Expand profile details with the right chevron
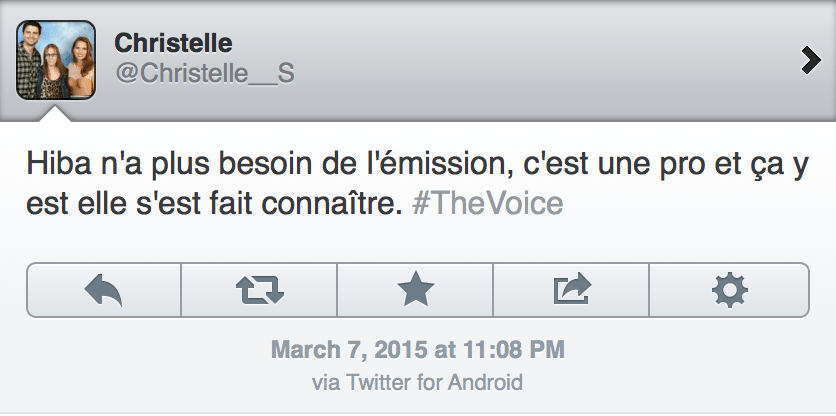 (811, 61)
